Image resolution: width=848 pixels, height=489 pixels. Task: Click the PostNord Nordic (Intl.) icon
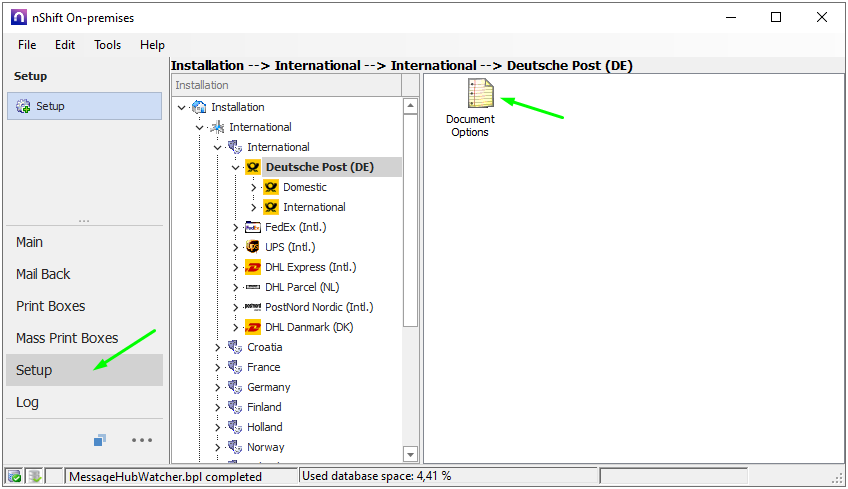253,307
